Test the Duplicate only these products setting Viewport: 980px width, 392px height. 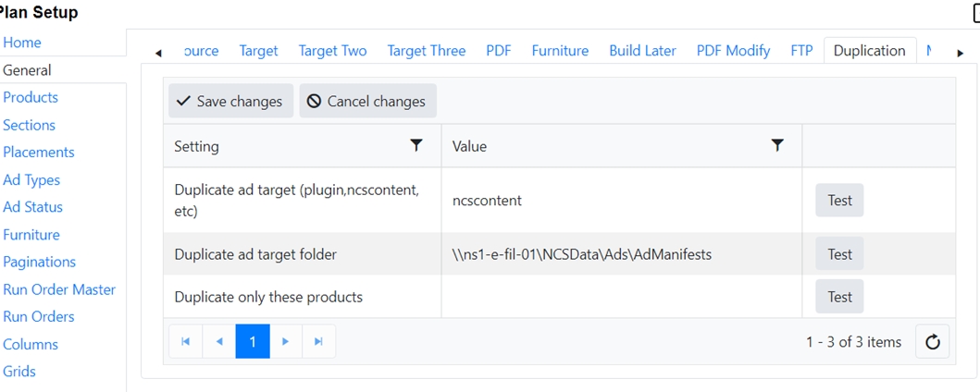tap(839, 297)
